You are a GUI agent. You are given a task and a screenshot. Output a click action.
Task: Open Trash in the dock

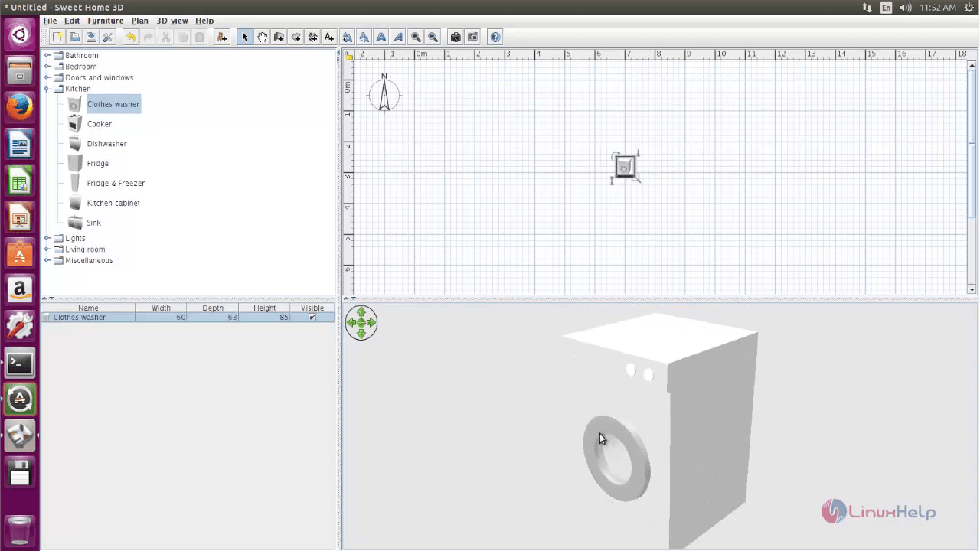[x=20, y=530]
